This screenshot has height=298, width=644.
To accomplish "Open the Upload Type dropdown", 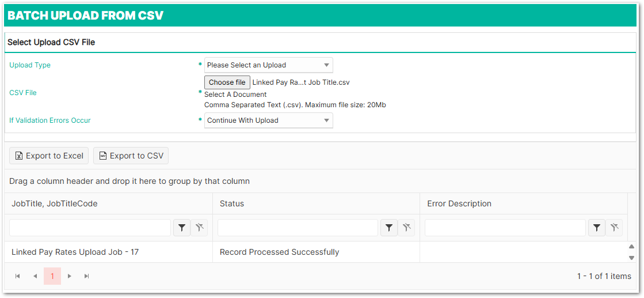I will [x=268, y=65].
